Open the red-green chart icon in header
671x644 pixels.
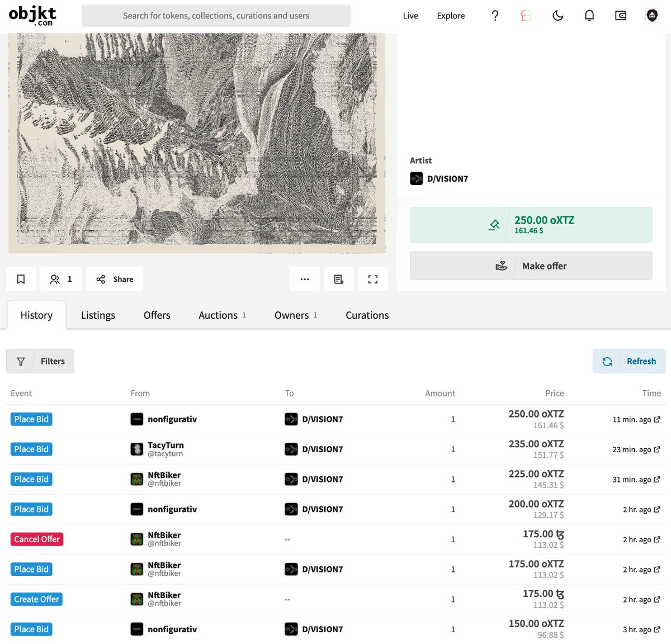(526, 16)
